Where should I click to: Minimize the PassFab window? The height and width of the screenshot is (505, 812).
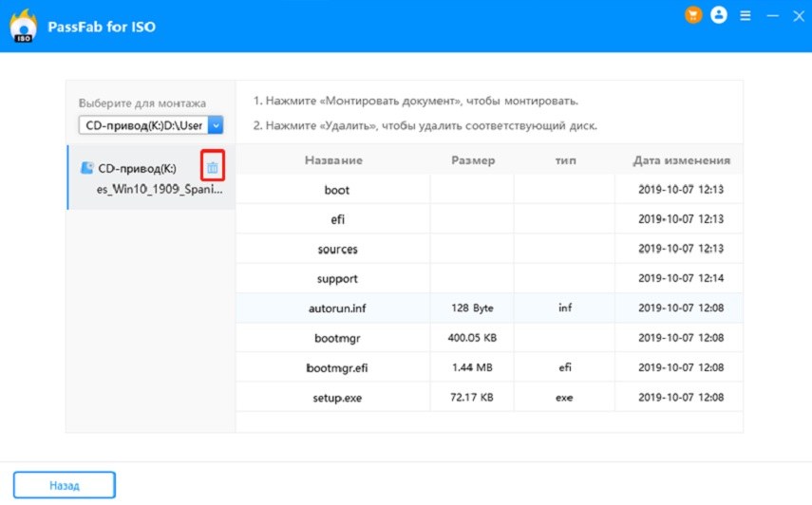[x=773, y=15]
